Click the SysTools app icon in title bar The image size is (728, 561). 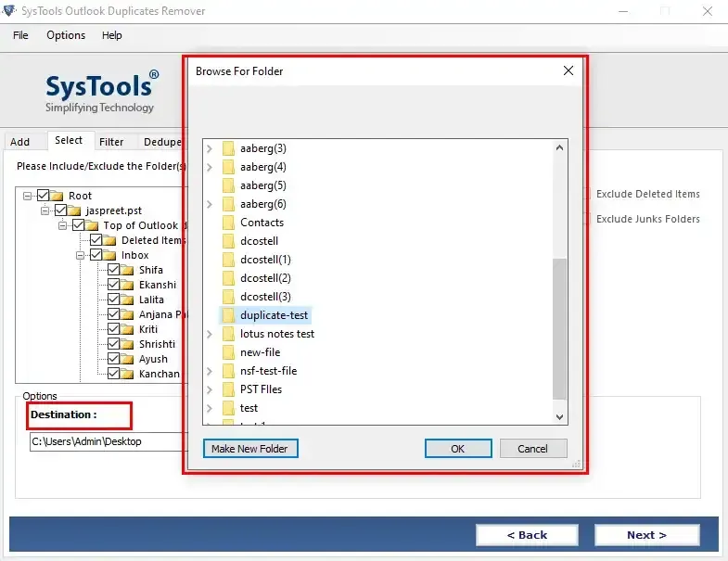(x=9, y=10)
